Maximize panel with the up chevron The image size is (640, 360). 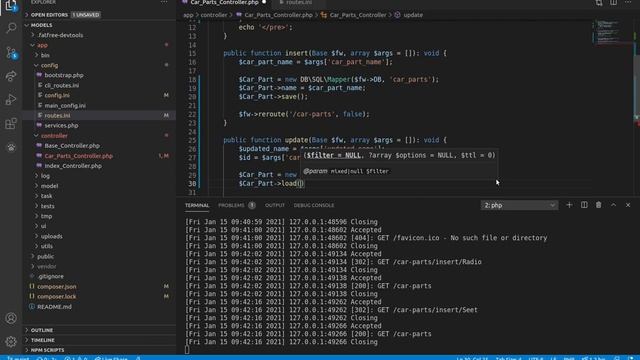pos(613,205)
